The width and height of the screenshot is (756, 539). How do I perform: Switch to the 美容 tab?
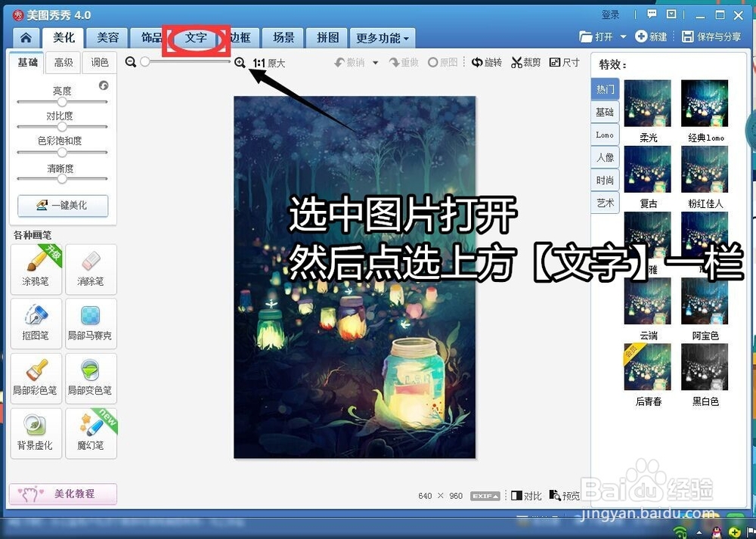[x=107, y=38]
